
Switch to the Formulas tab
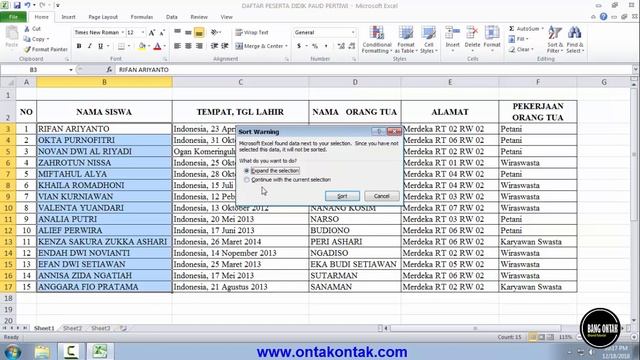(142, 17)
